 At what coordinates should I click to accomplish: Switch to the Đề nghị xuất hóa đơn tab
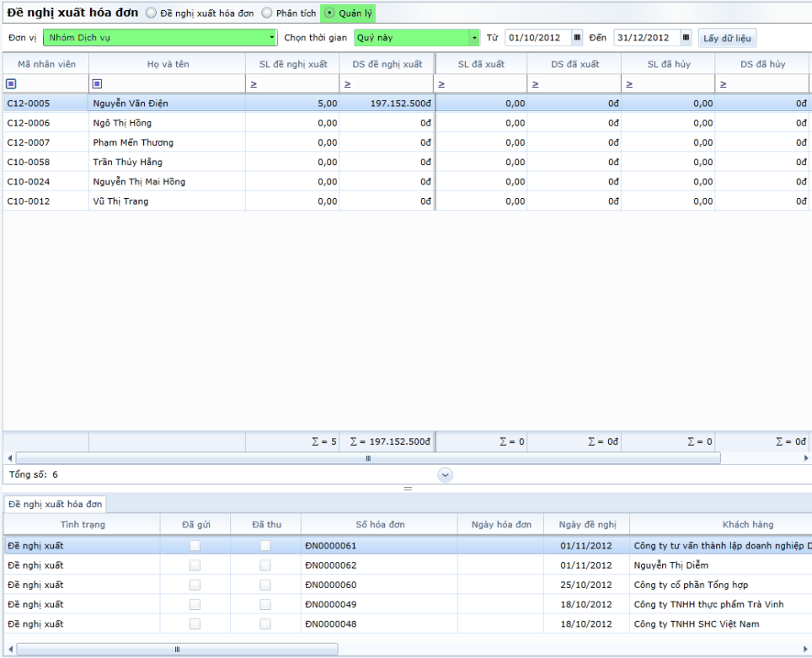click(x=55, y=504)
